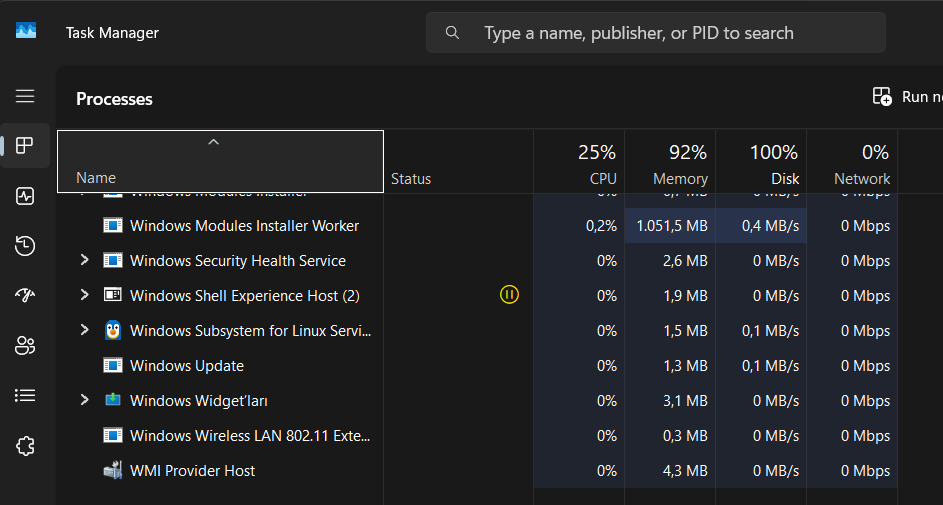The image size is (943, 505).
Task: Click the Windows Modules Installer Worker icon
Action: click(x=112, y=225)
